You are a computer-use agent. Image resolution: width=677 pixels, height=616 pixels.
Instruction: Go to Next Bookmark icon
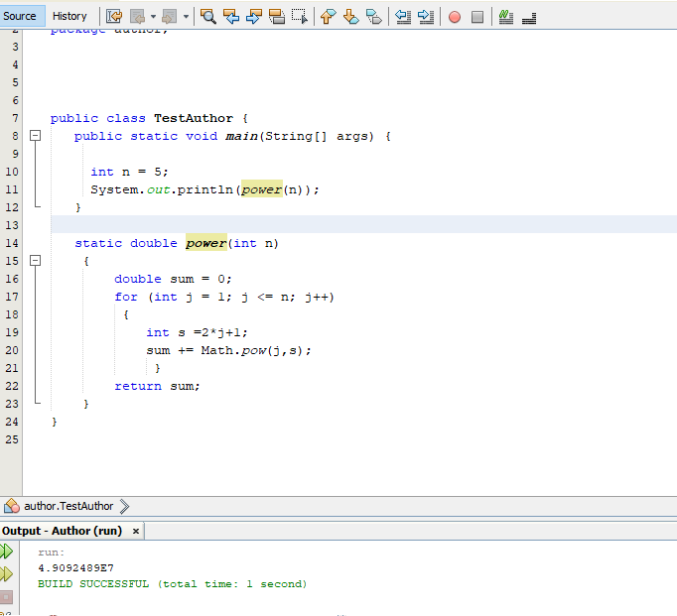pyautogui.click(x=351, y=17)
